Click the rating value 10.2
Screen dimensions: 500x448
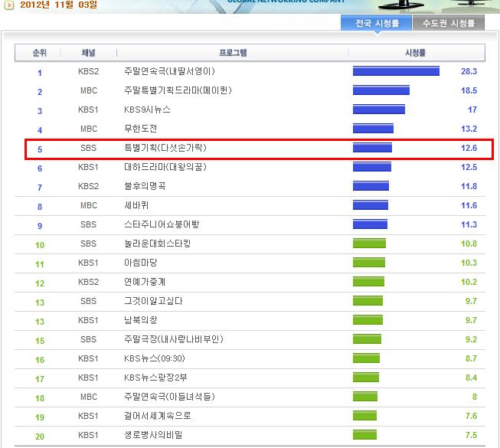[469, 282]
